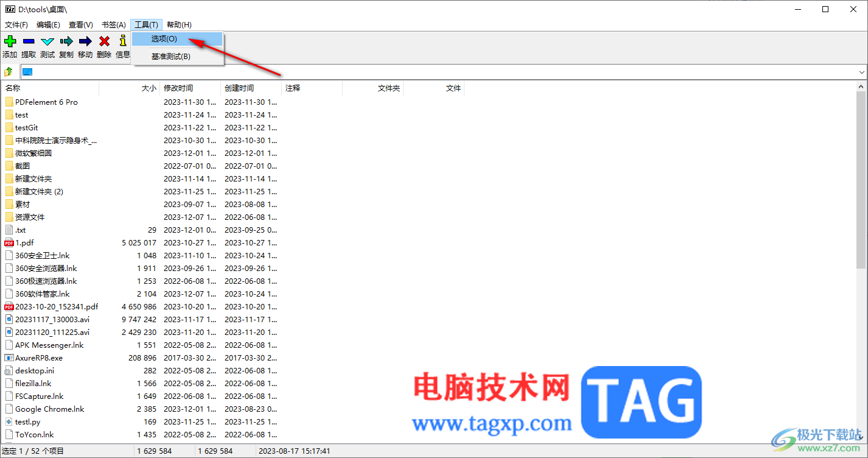Select the 资源文件 folder icon
Viewport: 868px width, 458px height.
pos(9,217)
